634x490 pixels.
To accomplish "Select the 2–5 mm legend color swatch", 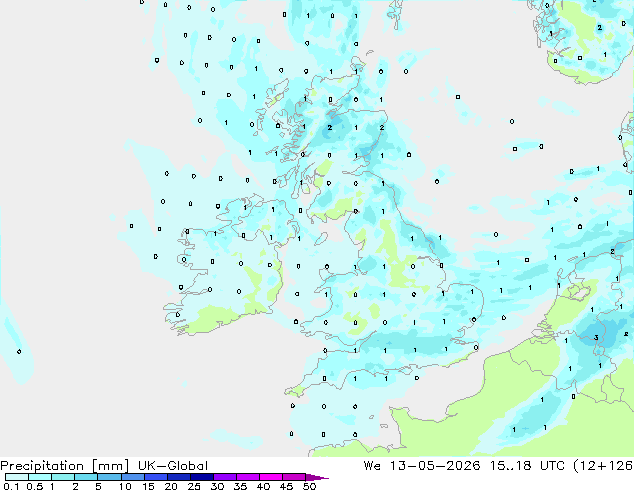I will (x=86, y=477).
